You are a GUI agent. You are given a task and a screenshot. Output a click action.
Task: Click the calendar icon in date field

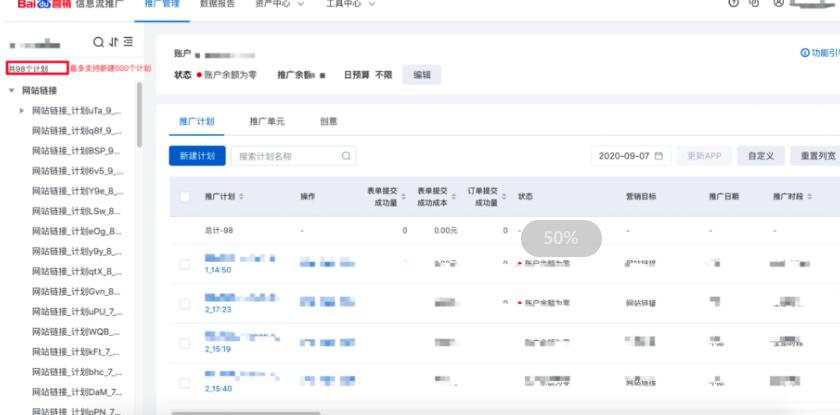coord(658,156)
